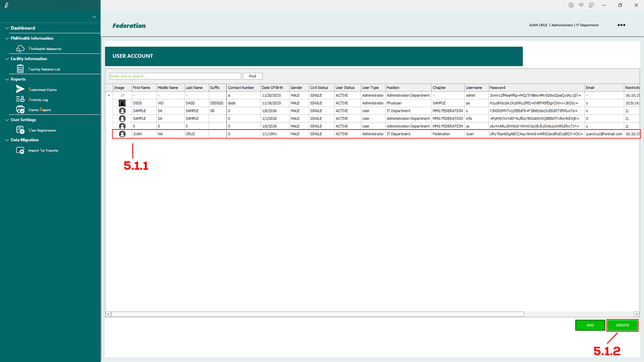The width and height of the screenshot is (644, 362).
Task: Click the settings gear in title bar
Action: (571, 5)
